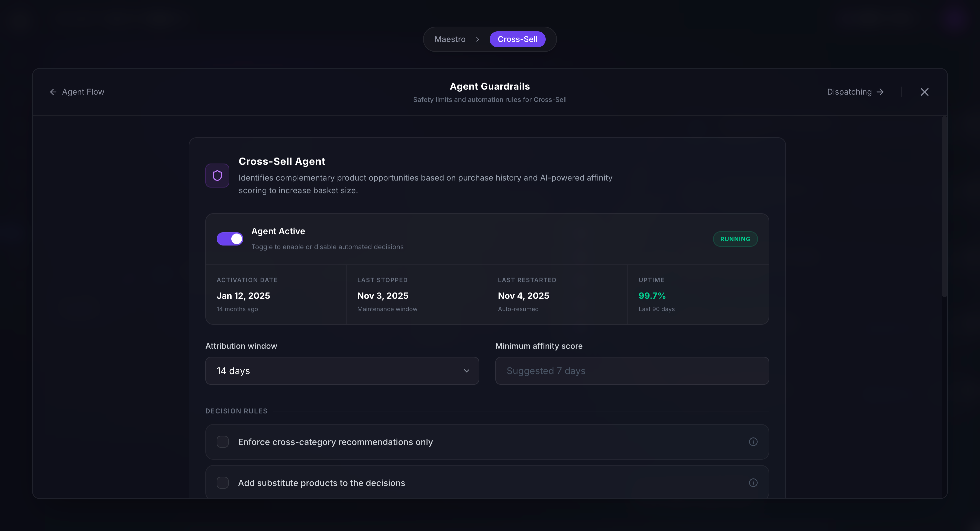Screen dimensions: 980x531
Task: Click info icon for cross-category recommendations rule
Action: pos(753,442)
